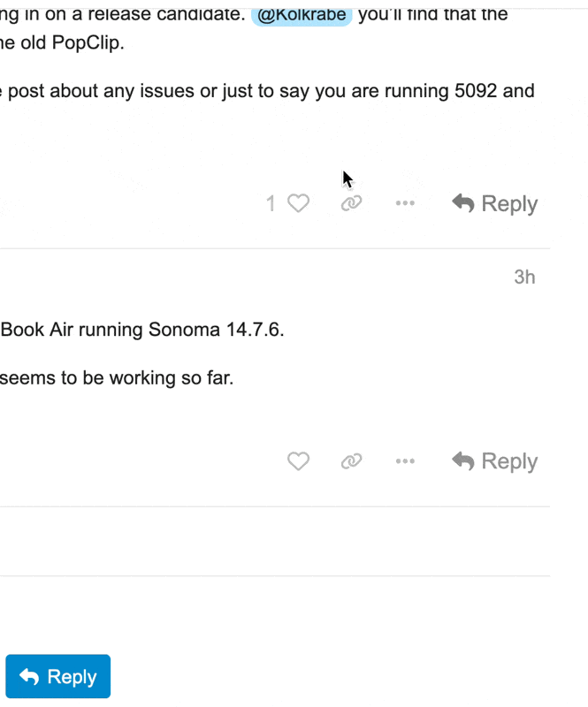Copy link to the first post
The width and height of the screenshot is (588, 707).
(x=351, y=204)
